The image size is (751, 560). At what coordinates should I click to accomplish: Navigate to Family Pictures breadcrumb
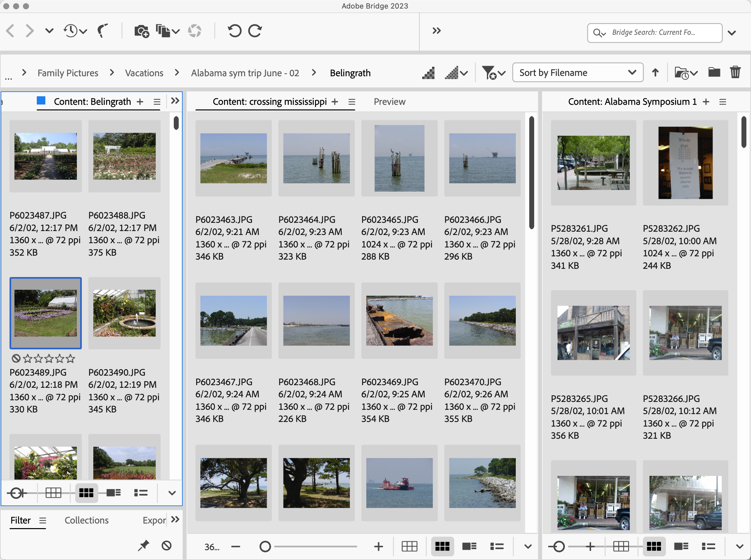(67, 73)
